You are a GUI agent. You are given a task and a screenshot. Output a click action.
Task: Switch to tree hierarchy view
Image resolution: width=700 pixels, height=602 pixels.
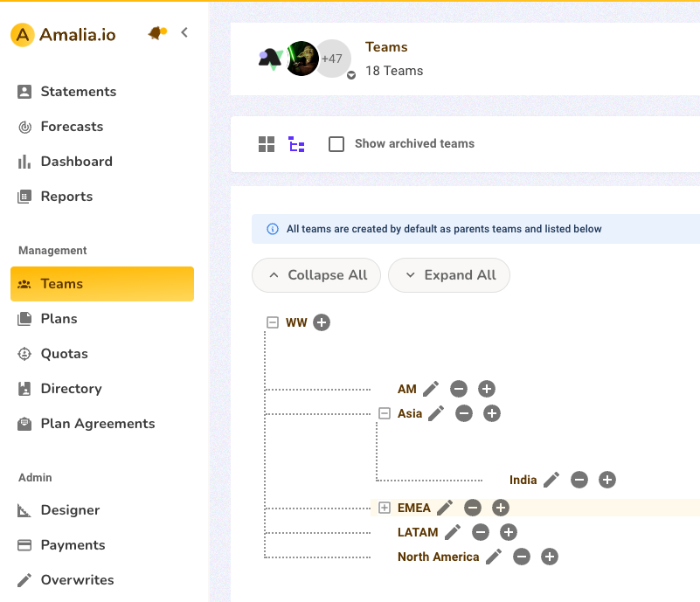click(x=296, y=144)
